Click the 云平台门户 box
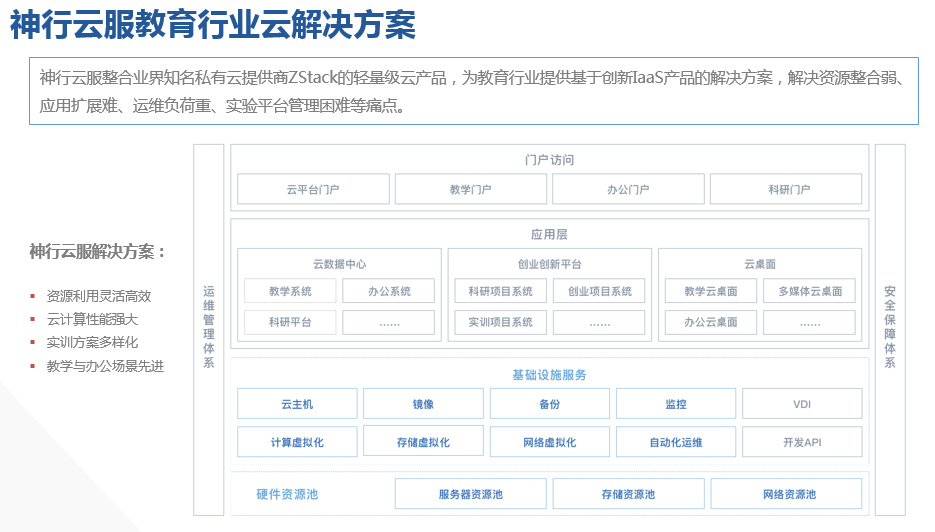Screen dimensions: 935x532 tap(312, 189)
